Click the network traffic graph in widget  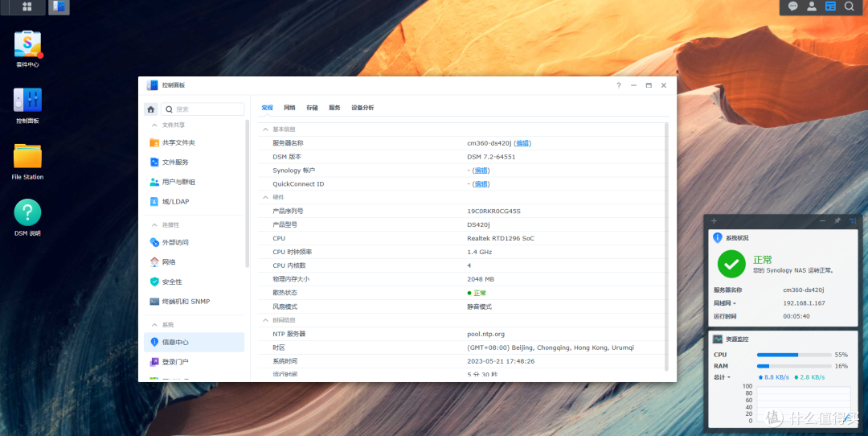803,404
